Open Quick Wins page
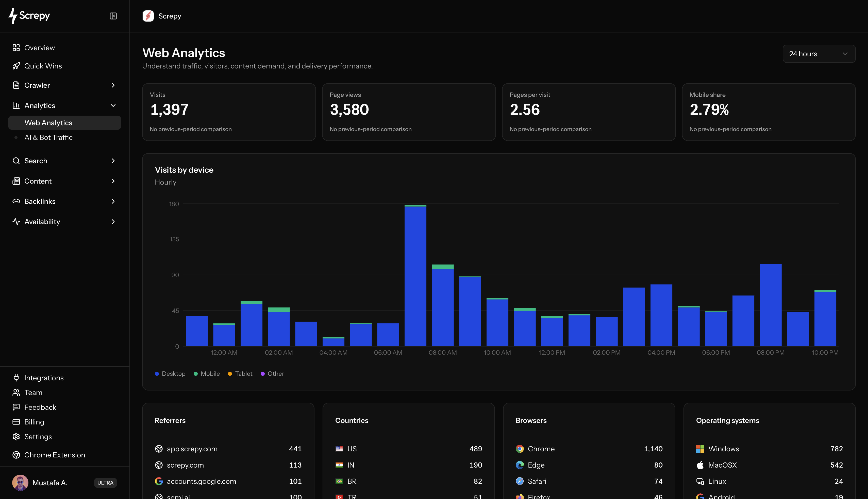Screen dimensions: 868x499 (x=43, y=66)
